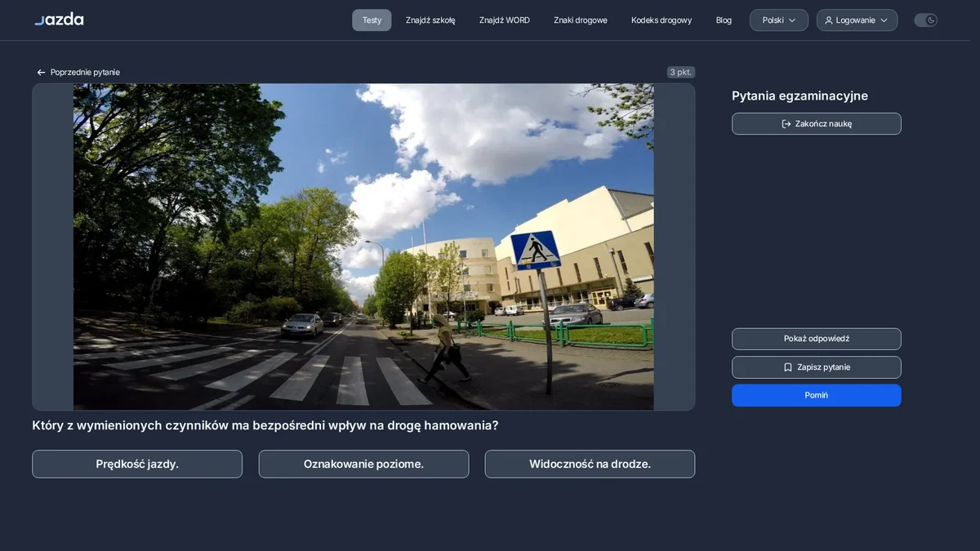The height and width of the screenshot is (551, 980).
Task: Open the Polski language dropdown
Action: 779,20
